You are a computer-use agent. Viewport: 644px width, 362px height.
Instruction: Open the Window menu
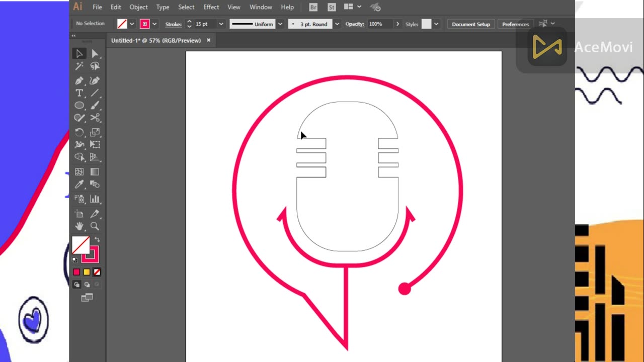(261, 7)
